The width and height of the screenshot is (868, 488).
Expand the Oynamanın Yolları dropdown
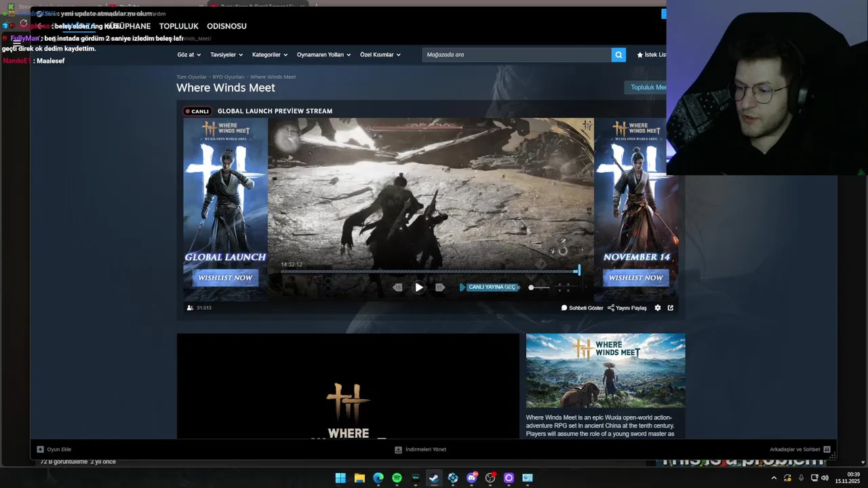323,55
